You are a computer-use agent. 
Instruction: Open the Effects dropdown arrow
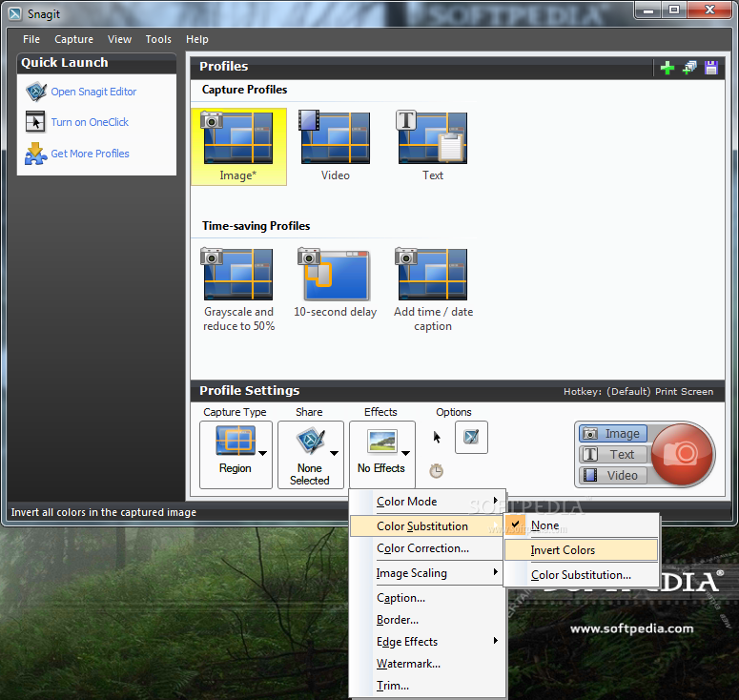coord(406,453)
